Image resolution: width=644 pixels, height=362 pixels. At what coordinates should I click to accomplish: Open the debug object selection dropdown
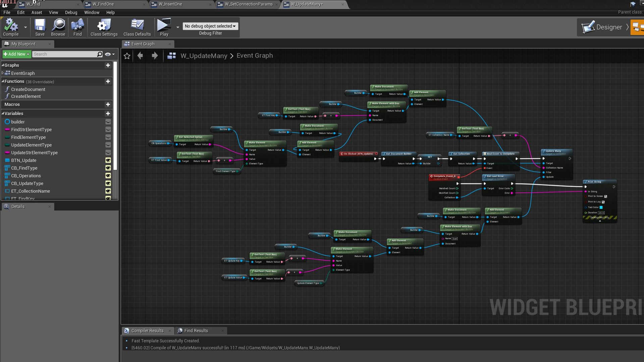tap(210, 26)
